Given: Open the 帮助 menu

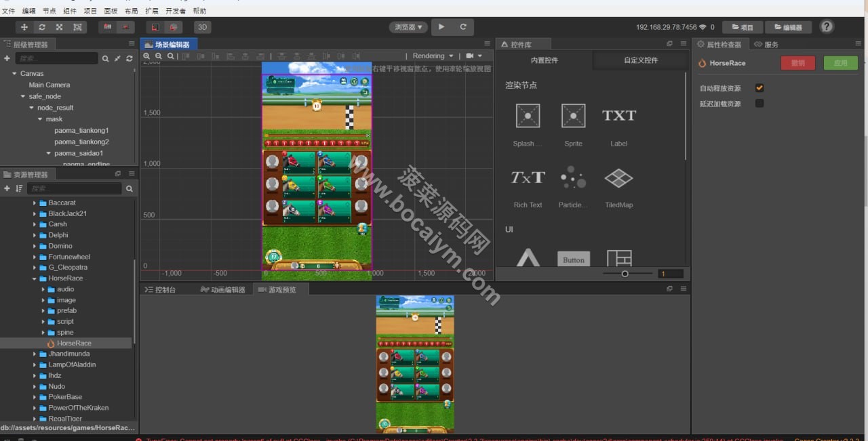Looking at the screenshot, I should 199,11.
